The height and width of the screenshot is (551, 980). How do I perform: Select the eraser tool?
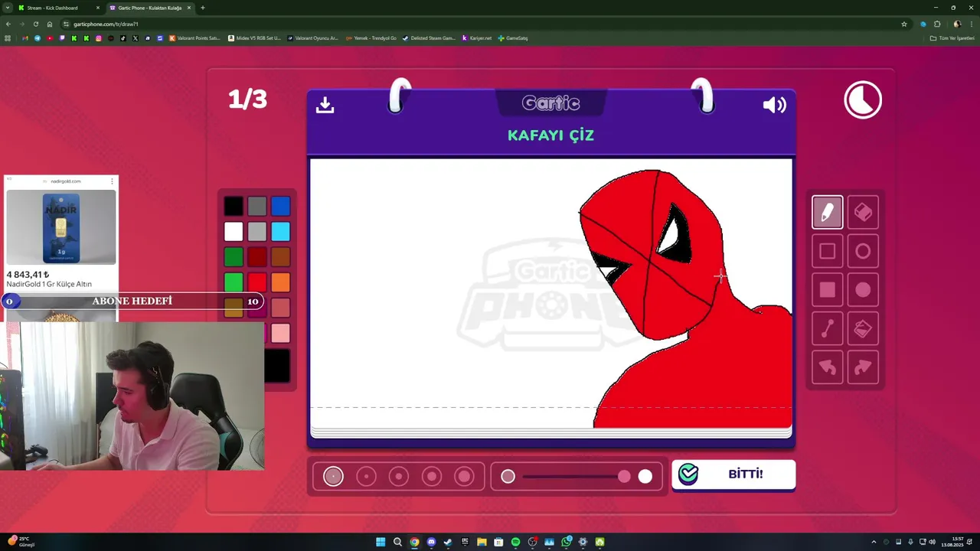(x=863, y=212)
